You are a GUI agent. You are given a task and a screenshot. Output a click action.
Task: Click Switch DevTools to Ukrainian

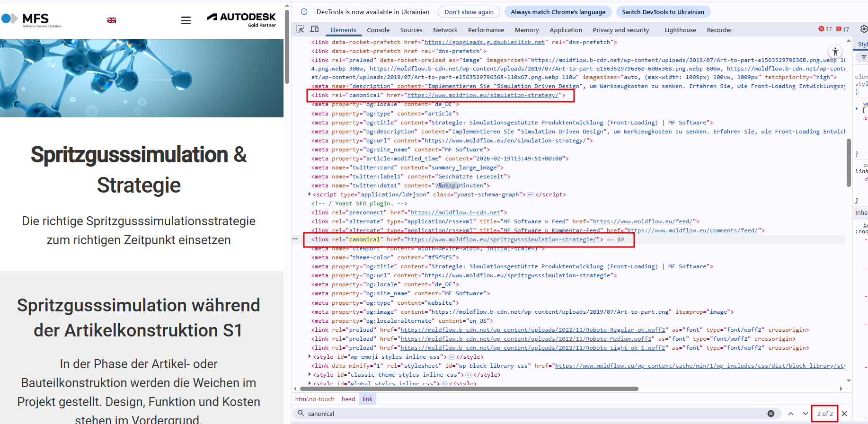[663, 12]
